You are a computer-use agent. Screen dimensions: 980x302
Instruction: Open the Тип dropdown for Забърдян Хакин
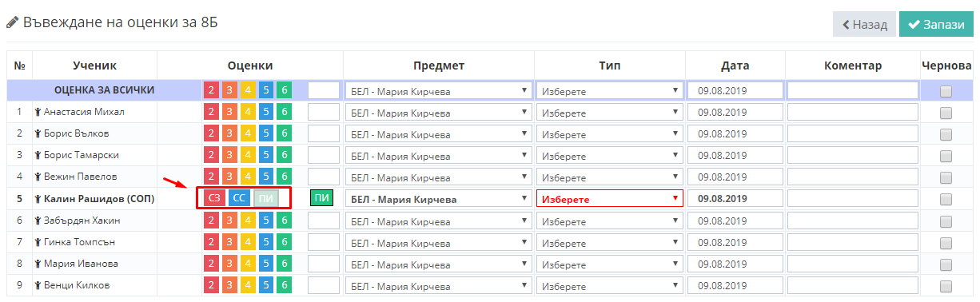610,221
